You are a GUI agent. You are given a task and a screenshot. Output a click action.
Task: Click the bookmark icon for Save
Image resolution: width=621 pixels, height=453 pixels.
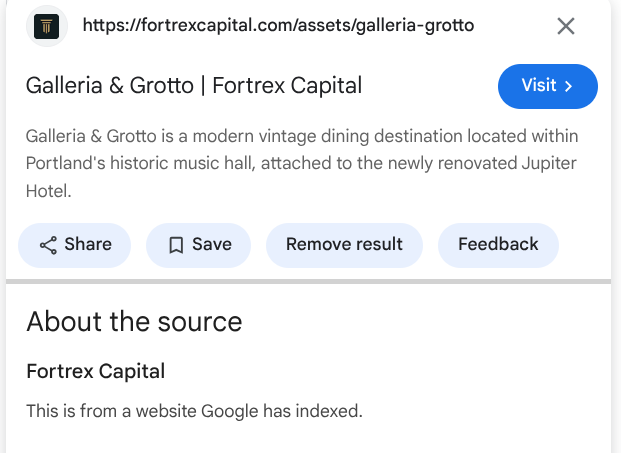[x=176, y=245]
